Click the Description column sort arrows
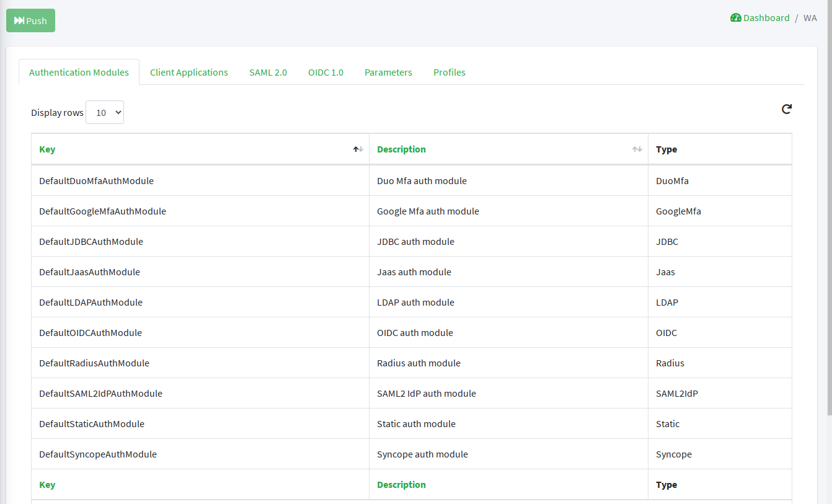The height and width of the screenshot is (504, 832). pyautogui.click(x=637, y=149)
